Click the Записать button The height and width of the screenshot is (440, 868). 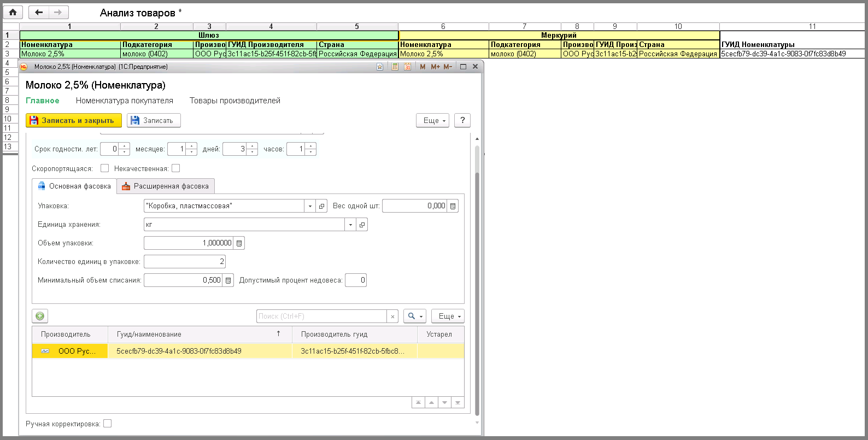click(x=154, y=120)
